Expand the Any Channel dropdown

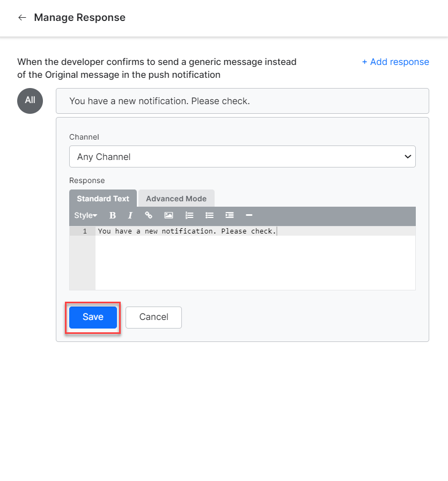[242, 157]
